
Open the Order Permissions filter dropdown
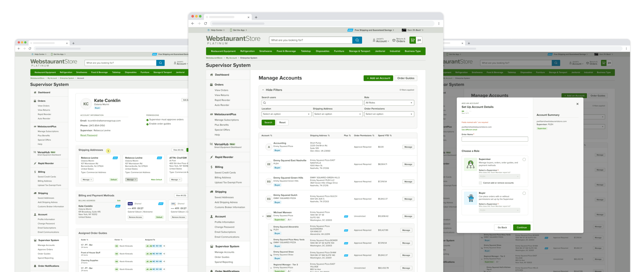(389, 114)
